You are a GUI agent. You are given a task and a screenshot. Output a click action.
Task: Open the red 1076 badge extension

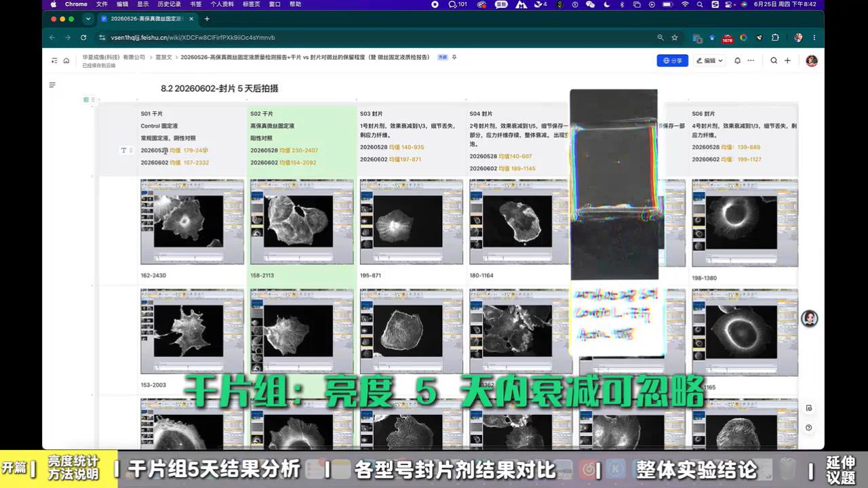click(727, 38)
